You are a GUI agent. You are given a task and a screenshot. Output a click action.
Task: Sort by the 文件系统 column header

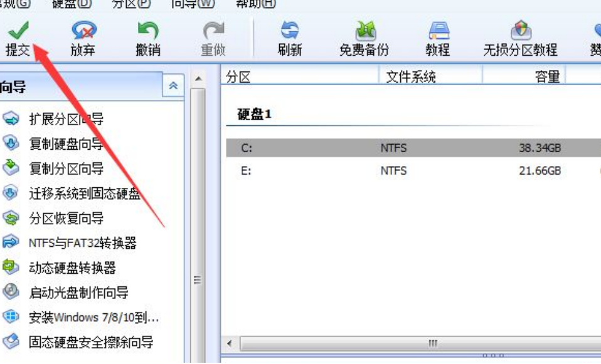pyautogui.click(x=410, y=77)
